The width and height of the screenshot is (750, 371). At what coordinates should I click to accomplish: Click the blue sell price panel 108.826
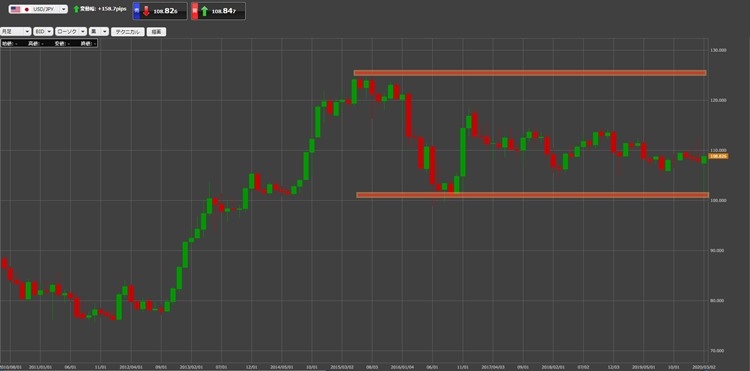tap(160, 11)
